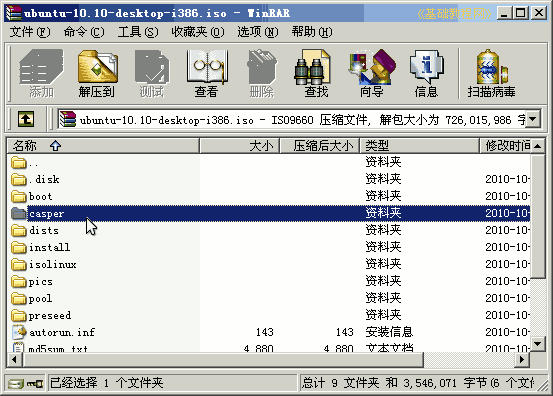Click the autorun.inf file icon
Screen dimensions: 553x396
[19, 332]
